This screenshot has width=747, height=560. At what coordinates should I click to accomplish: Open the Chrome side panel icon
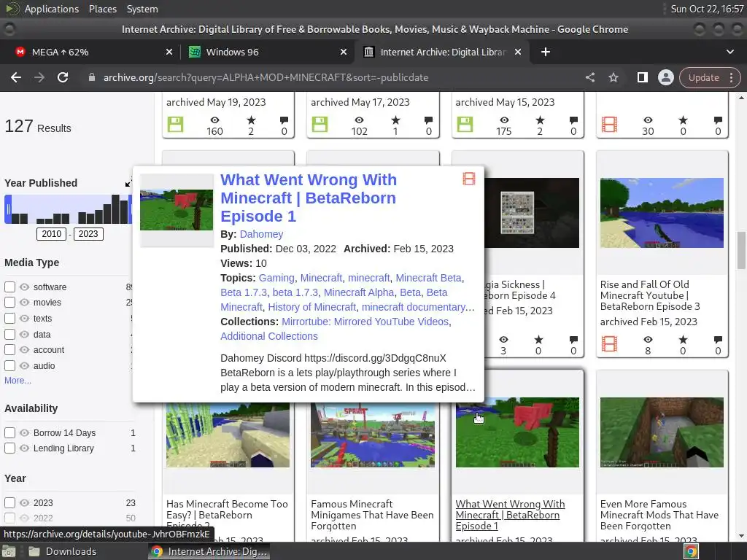(642, 77)
